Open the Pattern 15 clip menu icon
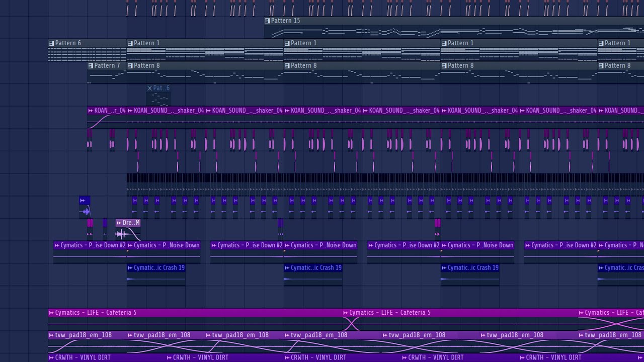644x362 pixels. coord(267,21)
